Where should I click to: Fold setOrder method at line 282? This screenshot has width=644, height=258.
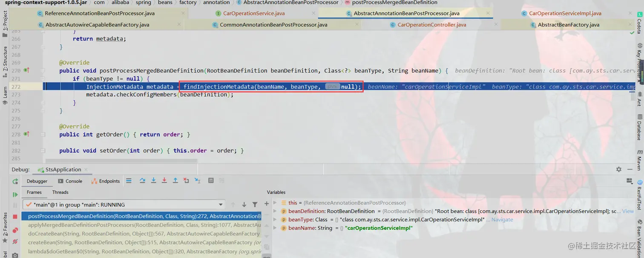[43, 151]
